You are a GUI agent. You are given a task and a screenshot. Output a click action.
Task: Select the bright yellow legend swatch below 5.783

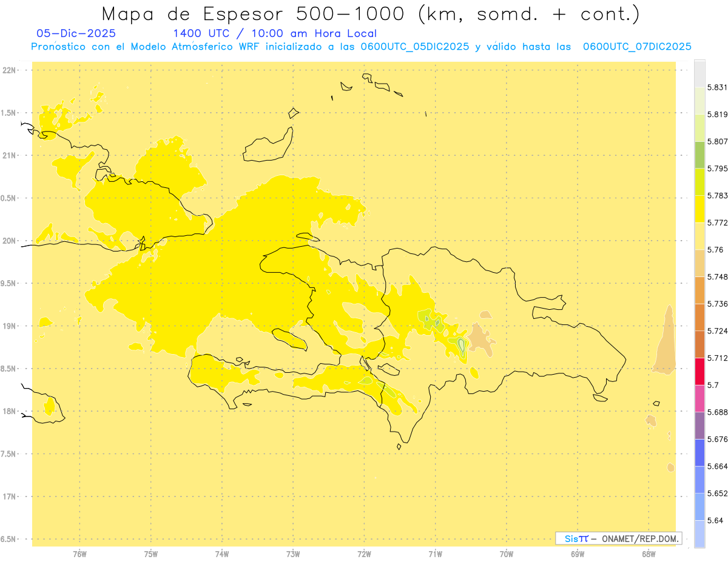[699, 209]
